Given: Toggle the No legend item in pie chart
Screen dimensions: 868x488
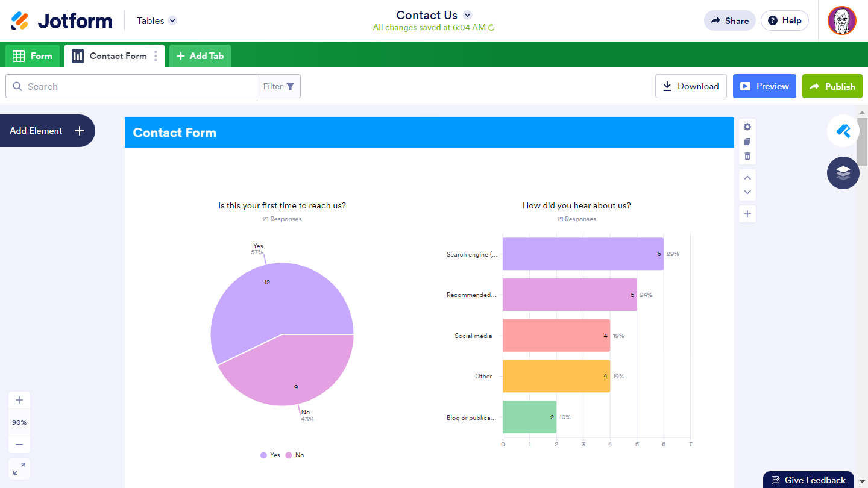Looking at the screenshot, I should pyautogui.click(x=295, y=455).
